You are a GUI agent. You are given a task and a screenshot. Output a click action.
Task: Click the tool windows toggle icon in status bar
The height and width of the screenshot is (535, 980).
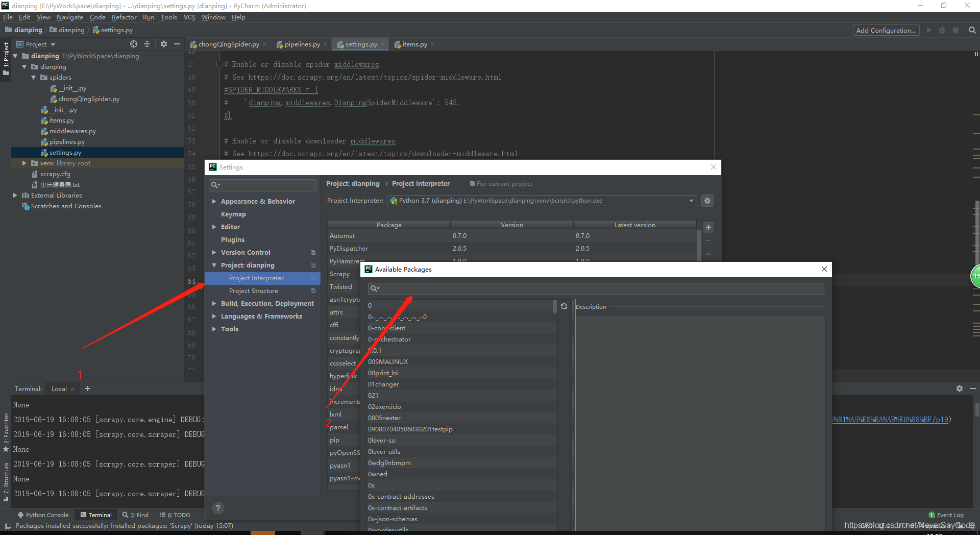(x=8, y=526)
